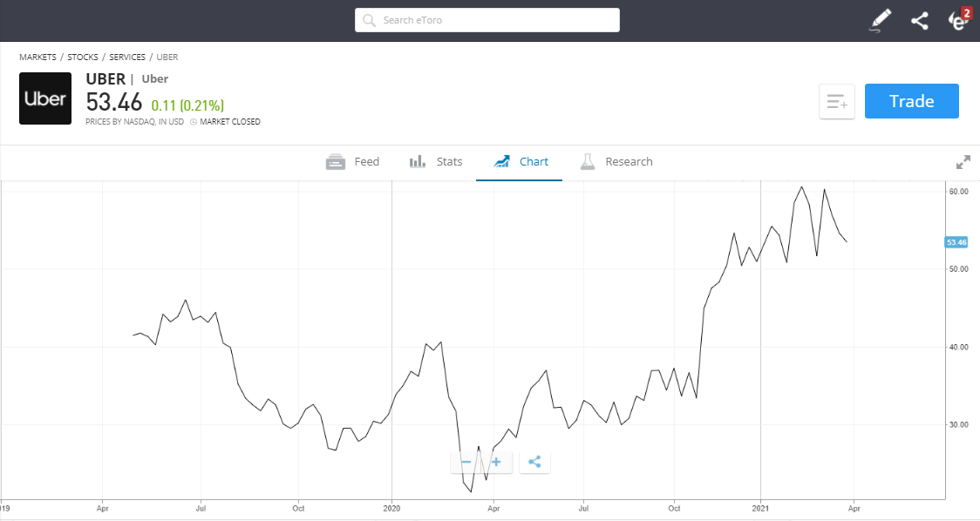Expand the chart to fullscreen
980x521 pixels.
963,162
